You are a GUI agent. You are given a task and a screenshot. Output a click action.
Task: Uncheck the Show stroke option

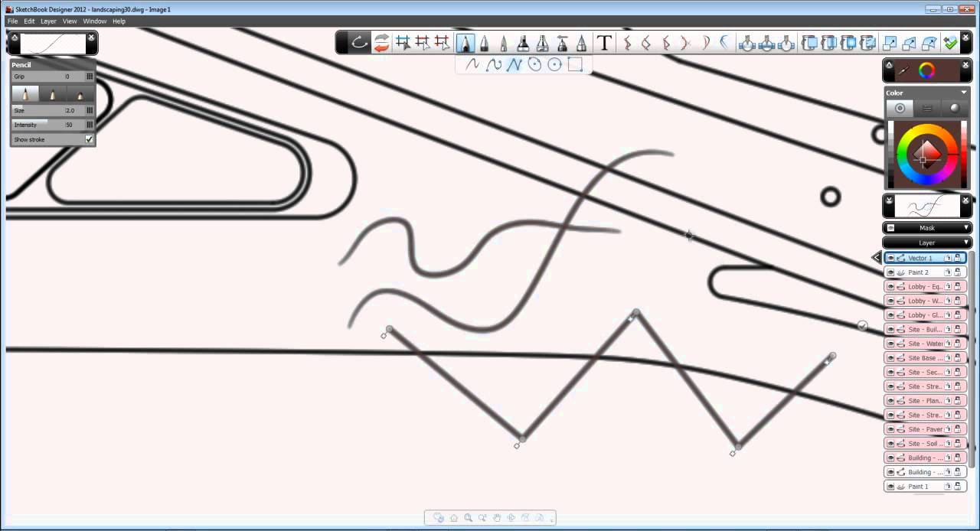pyautogui.click(x=89, y=139)
